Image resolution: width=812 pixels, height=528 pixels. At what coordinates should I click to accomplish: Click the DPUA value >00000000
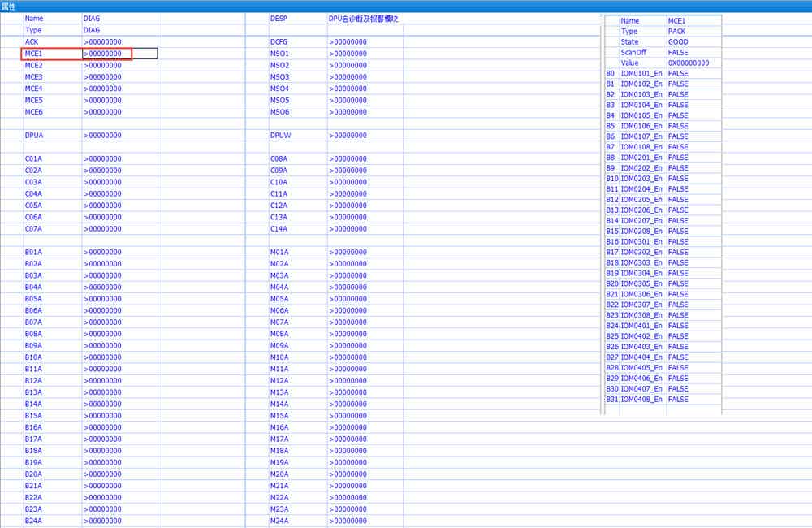coord(102,135)
